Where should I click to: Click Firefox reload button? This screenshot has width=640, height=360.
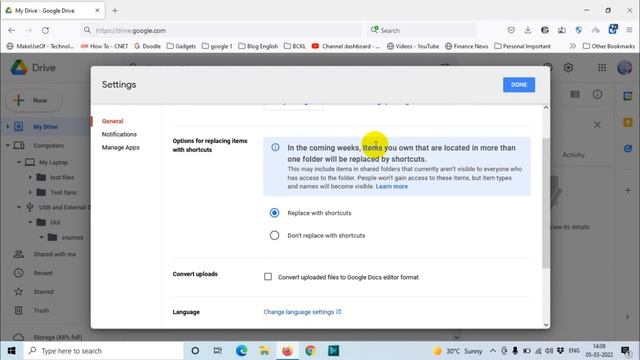pyautogui.click(x=45, y=30)
